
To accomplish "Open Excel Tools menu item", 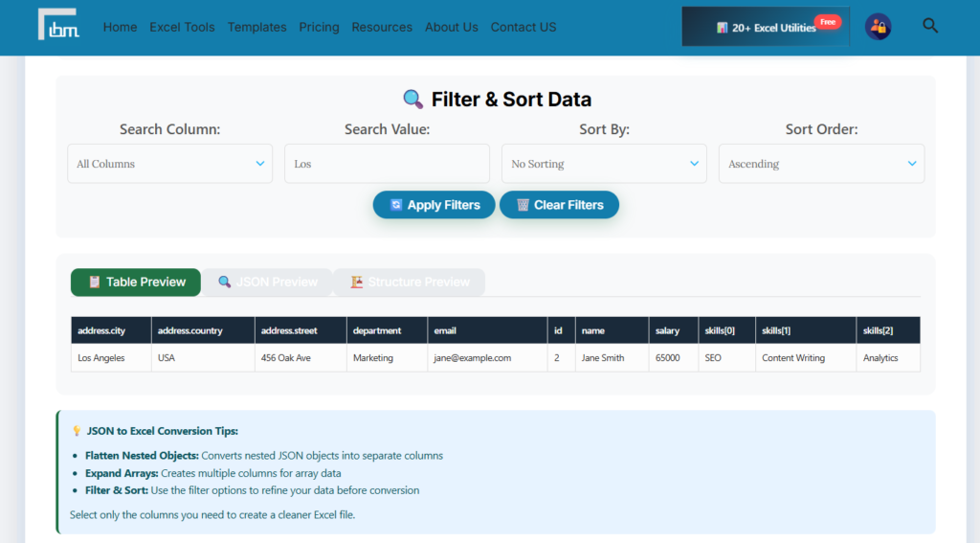I will click(182, 27).
